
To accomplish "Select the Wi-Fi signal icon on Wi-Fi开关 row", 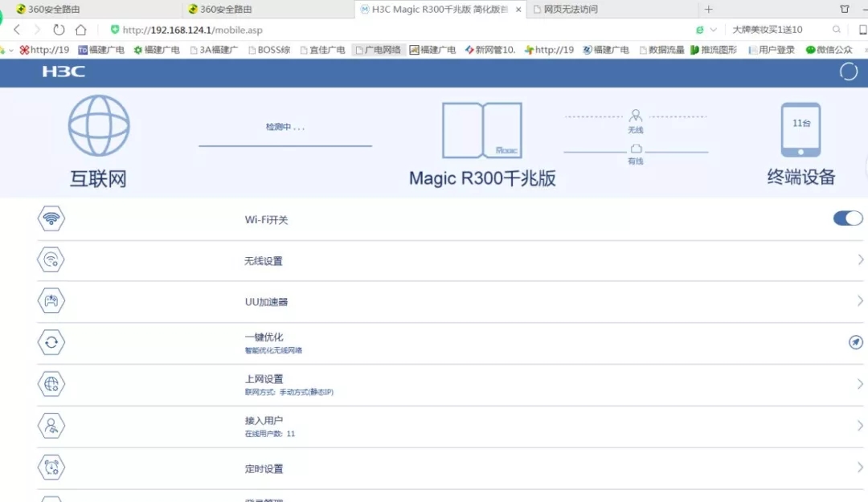I will pos(51,218).
